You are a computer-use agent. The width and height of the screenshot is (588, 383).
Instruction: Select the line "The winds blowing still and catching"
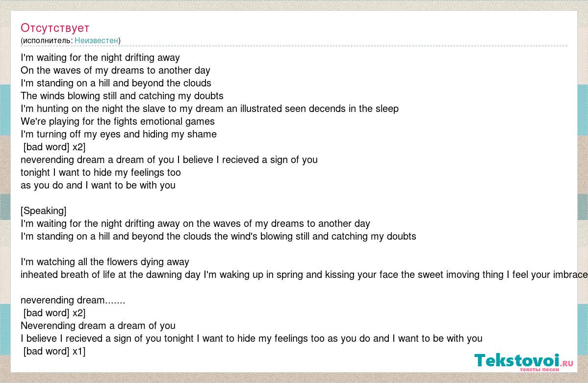pos(122,96)
